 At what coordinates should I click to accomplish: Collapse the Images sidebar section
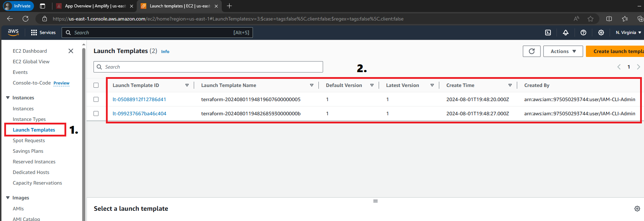click(8, 198)
